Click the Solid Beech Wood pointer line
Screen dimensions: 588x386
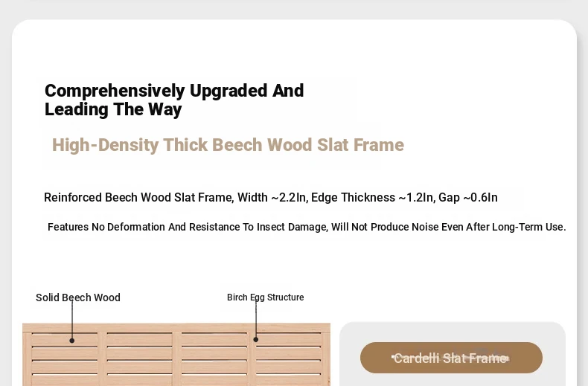(72, 318)
